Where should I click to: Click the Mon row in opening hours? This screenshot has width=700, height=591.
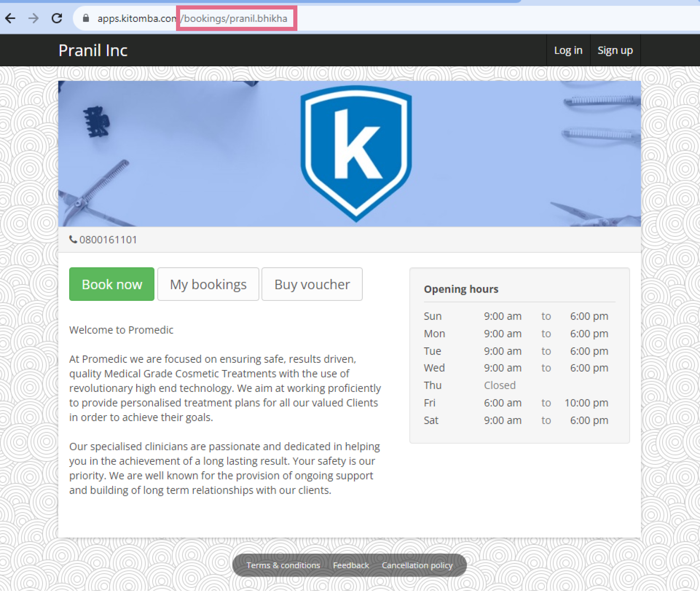pos(520,334)
